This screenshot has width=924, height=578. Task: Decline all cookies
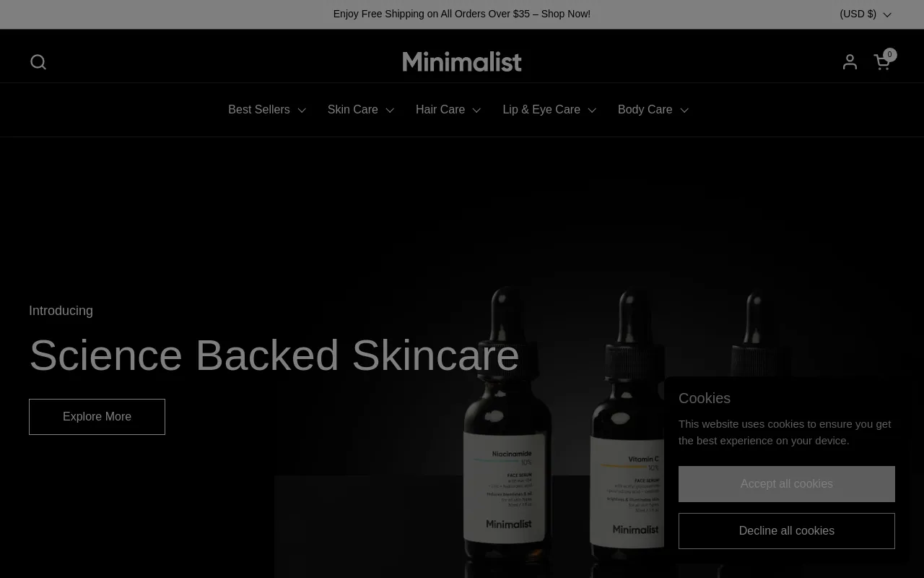(787, 531)
